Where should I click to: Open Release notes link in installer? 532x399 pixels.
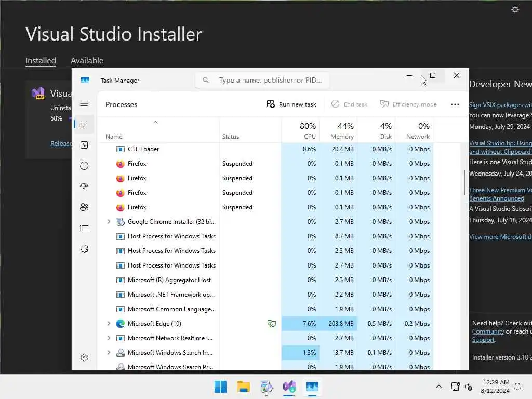click(x=61, y=143)
